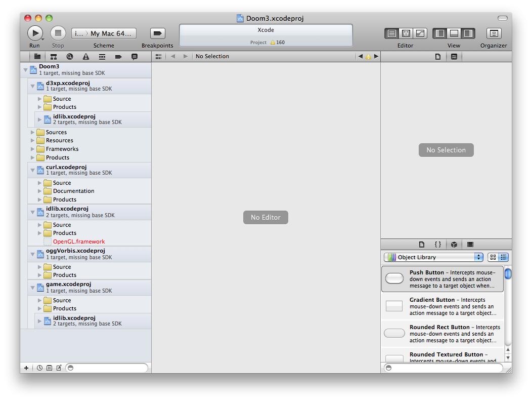Expand the Sources folder

click(32, 132)
